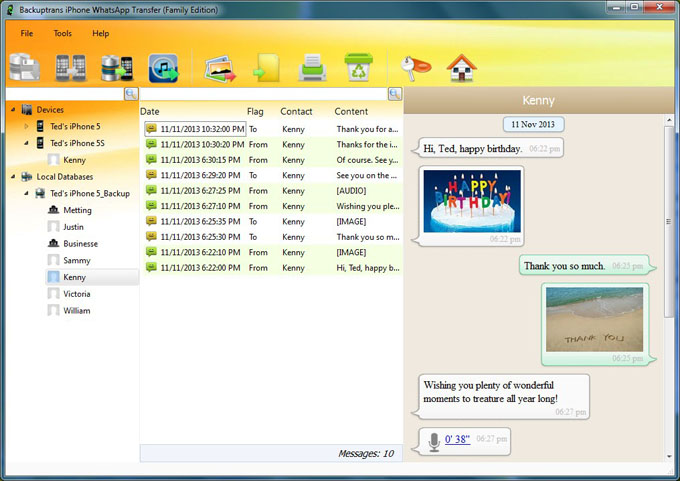This screenshot has height=481, width=680.
Task: Click the chat scrollbar up arrow
Action: [x=669, y=120]
